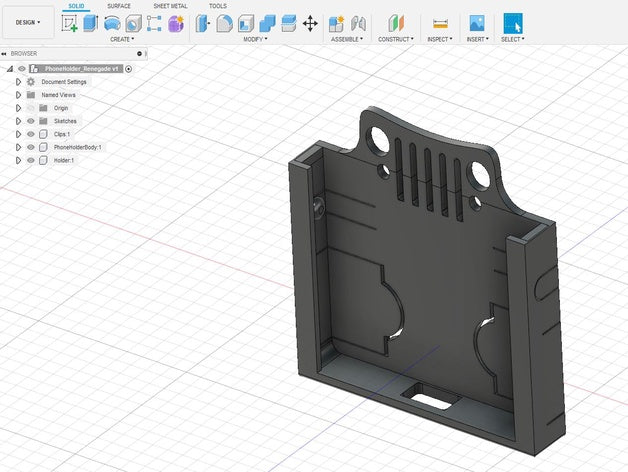Open the Create dropdown menu
This screenshot has height=472, width=628.
click(122, 39)
